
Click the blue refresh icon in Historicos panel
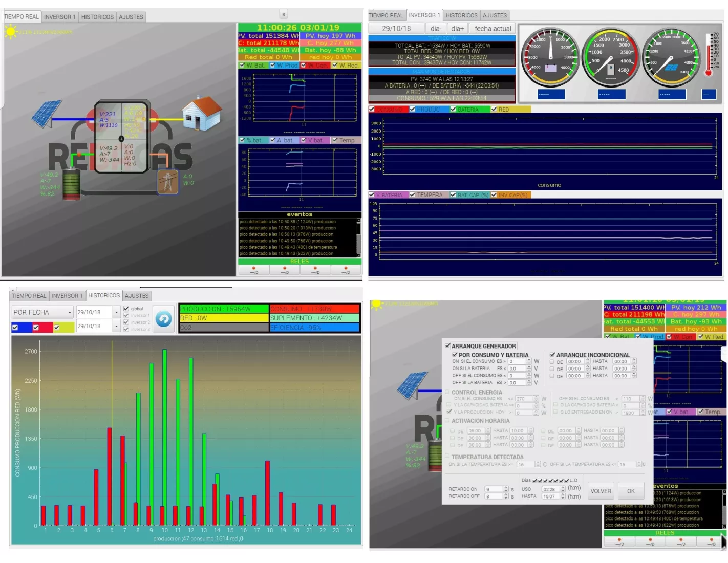pos(164,319)
